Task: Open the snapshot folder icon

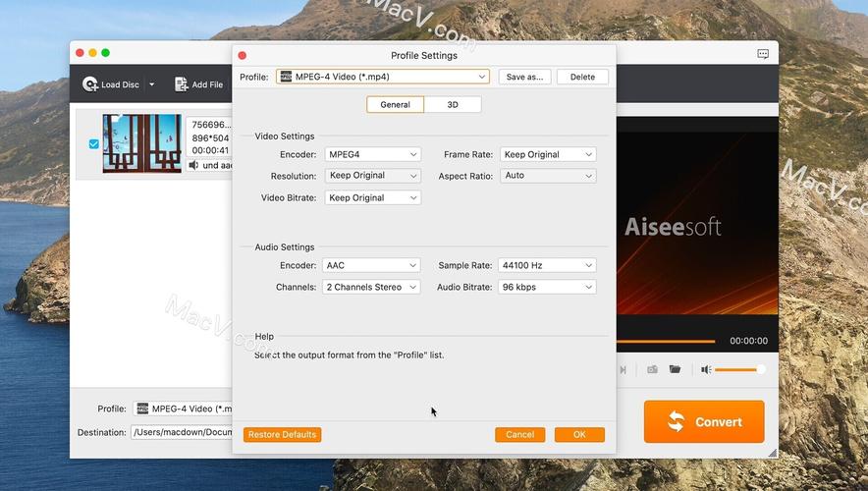Action: (675, 369)
